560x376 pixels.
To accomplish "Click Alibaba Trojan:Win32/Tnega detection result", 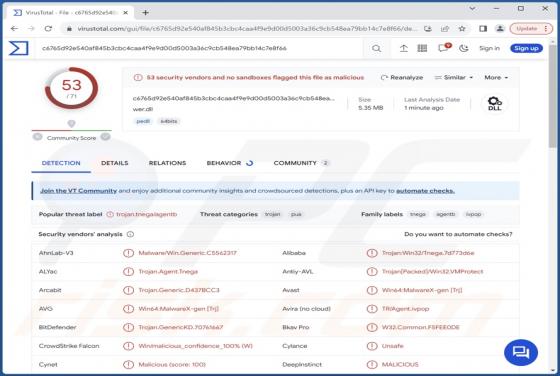I will point(428,253).
